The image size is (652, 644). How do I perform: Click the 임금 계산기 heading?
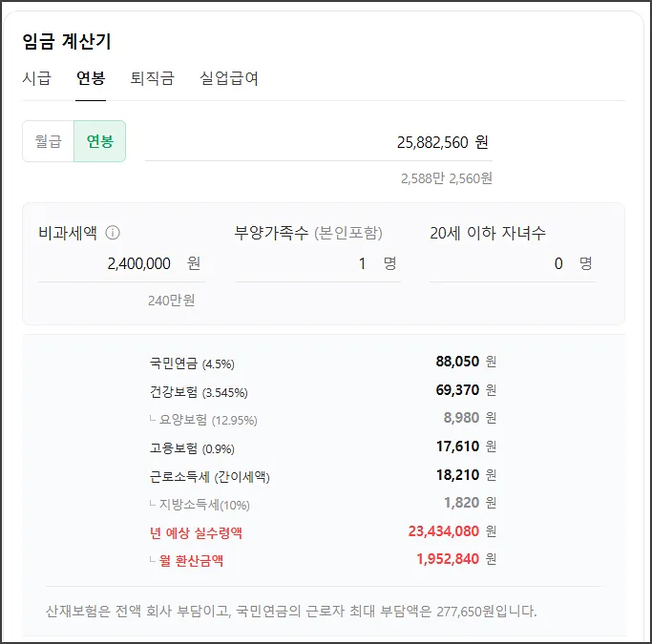pyautogui.click(x=67, y=41)
